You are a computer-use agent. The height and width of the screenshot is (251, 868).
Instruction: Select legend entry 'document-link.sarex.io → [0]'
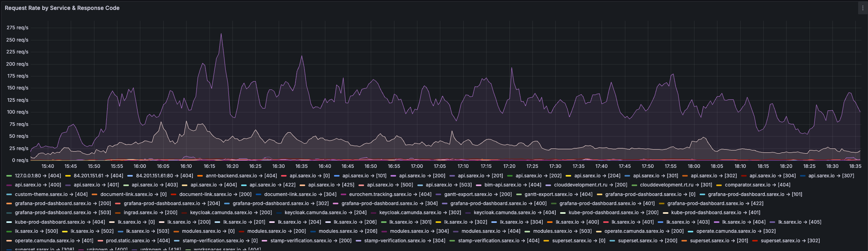pyautogui.click(x=134, y=194)
